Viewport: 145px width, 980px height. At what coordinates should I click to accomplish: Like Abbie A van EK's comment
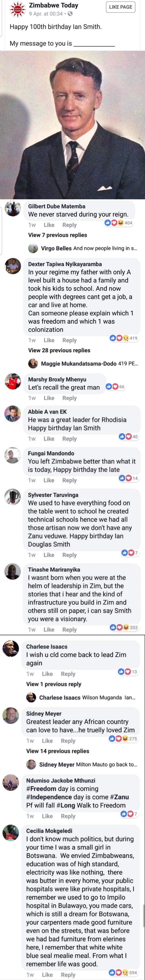point(49,439)
